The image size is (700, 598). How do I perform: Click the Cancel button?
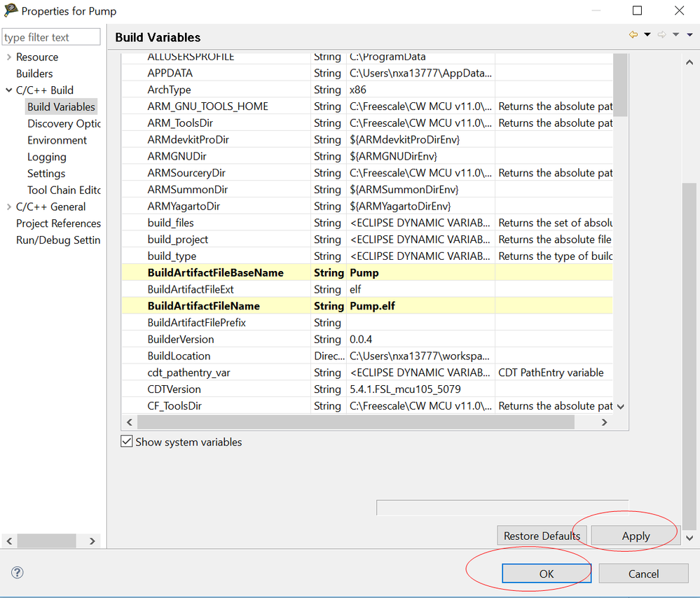pos(643,573)
